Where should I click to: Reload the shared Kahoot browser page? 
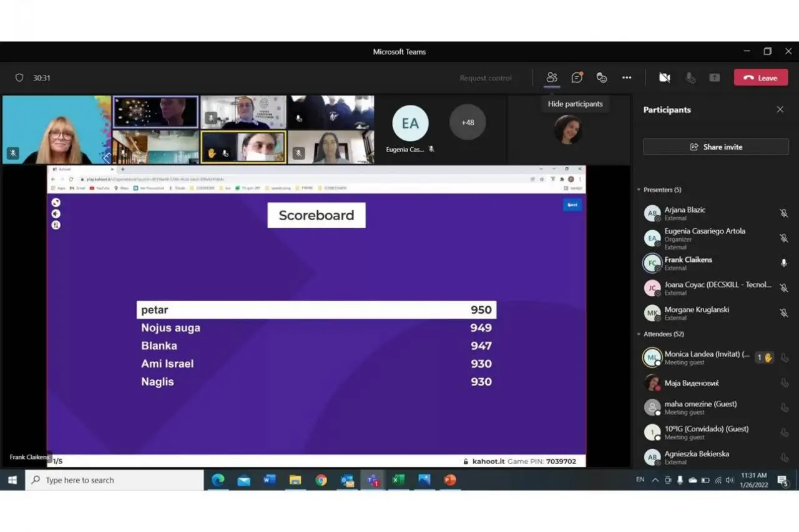point(71,179)
